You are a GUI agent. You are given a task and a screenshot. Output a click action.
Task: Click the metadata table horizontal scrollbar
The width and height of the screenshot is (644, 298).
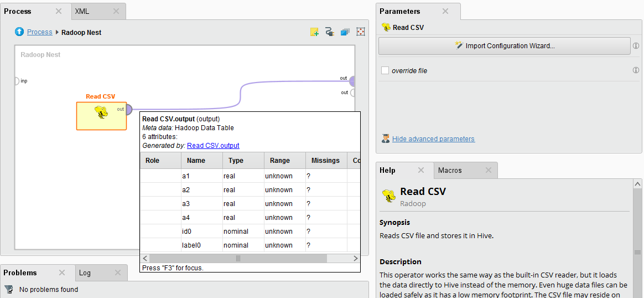pos(238,259)
